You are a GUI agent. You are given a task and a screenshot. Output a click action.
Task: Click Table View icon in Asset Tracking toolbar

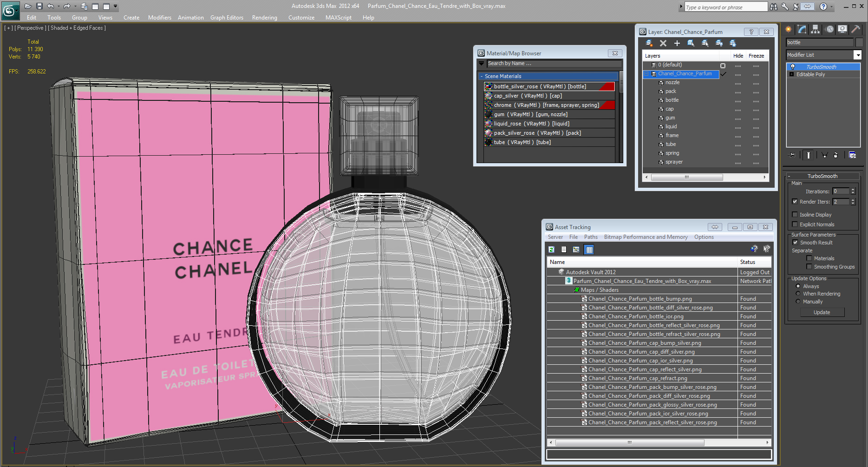[x=589, y=250]
